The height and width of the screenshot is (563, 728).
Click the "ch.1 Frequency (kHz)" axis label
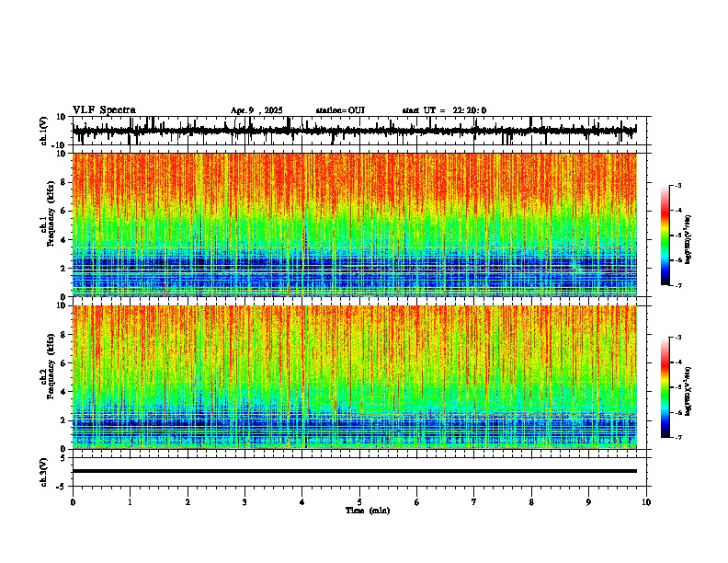pos(47,213)
